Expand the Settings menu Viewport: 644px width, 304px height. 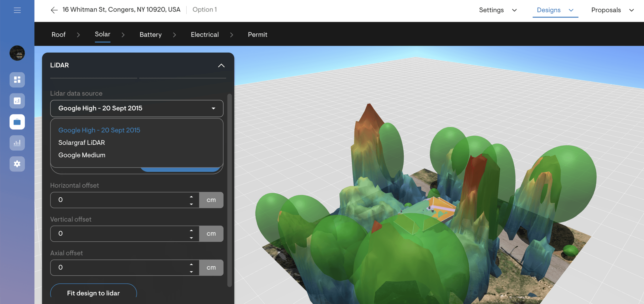coord(498,10)
